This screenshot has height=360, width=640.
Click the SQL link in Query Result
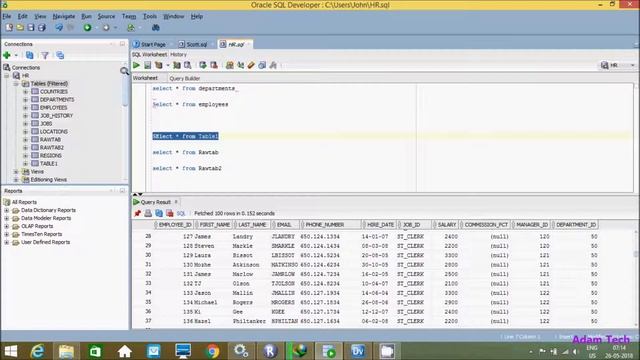(181, 213)
